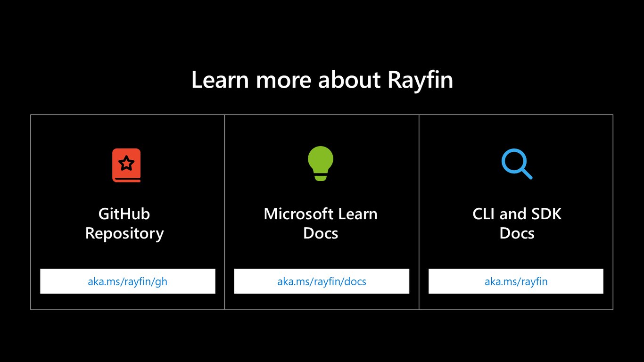Open the aka.ms/rayfin/gh link

point(127,281)
